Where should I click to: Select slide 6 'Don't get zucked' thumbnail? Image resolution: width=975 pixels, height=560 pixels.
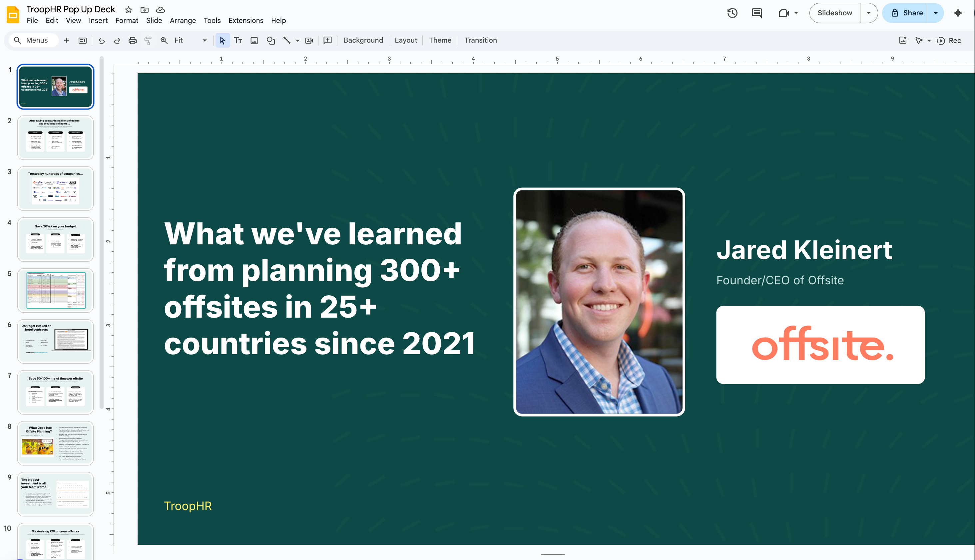55,341
